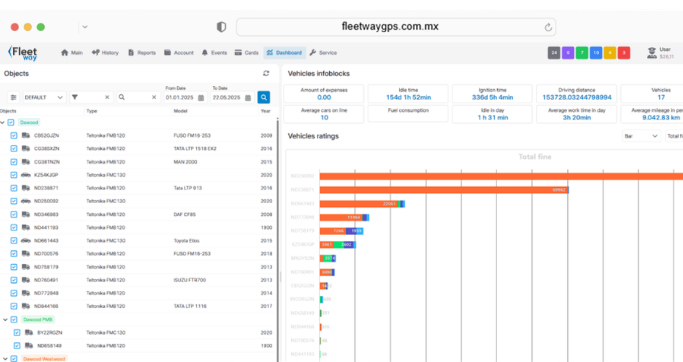Click the truck icon for ND944166
Screen dimensions: 683x362
(x=26, y=306)
